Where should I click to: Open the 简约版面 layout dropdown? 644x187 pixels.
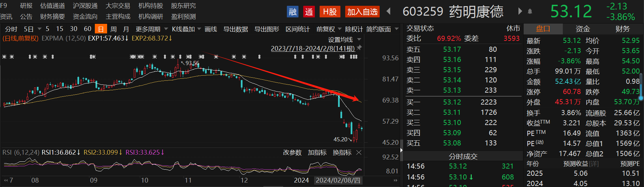click(x=382, y=29)
